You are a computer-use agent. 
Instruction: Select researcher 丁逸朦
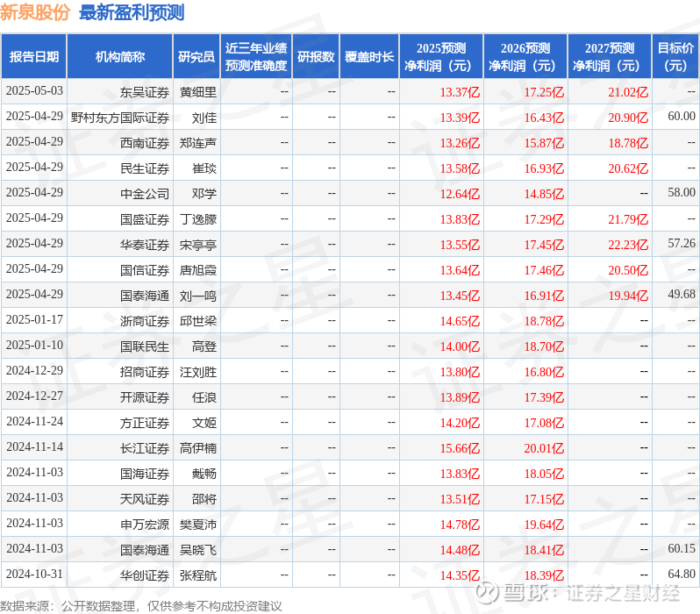point(197,219)
